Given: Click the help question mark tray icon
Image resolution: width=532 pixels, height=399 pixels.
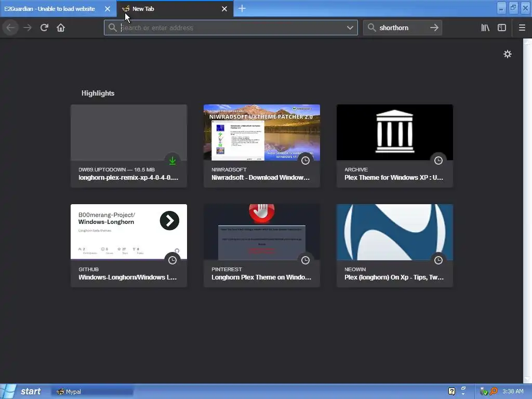Looking at the screenshot, I should (451, 391).
